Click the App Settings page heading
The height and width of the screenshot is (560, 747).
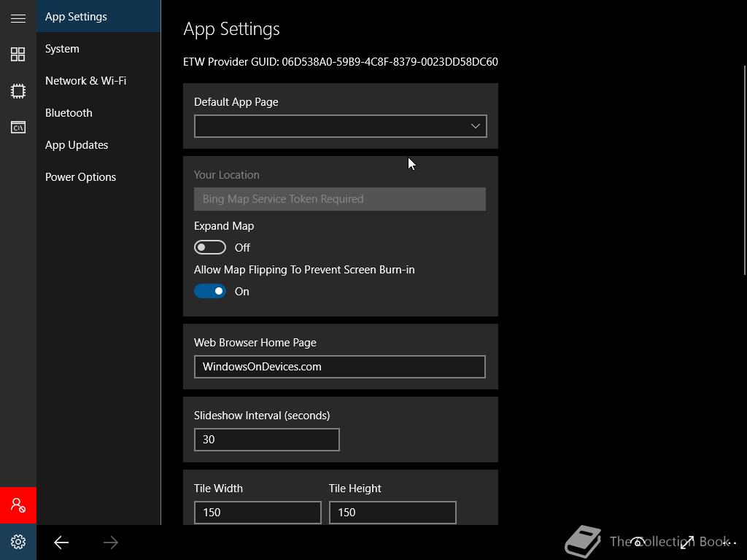(231, 29)
